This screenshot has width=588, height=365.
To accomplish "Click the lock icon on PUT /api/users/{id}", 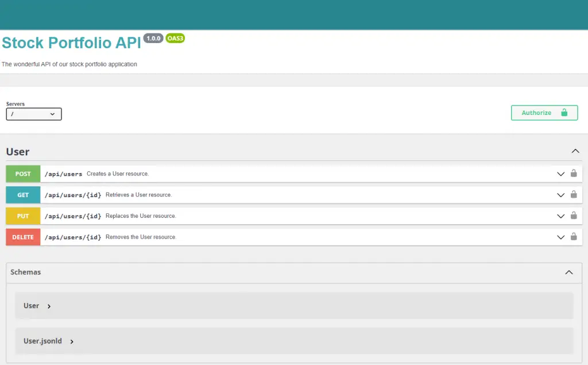I will [x=574, y=215].
